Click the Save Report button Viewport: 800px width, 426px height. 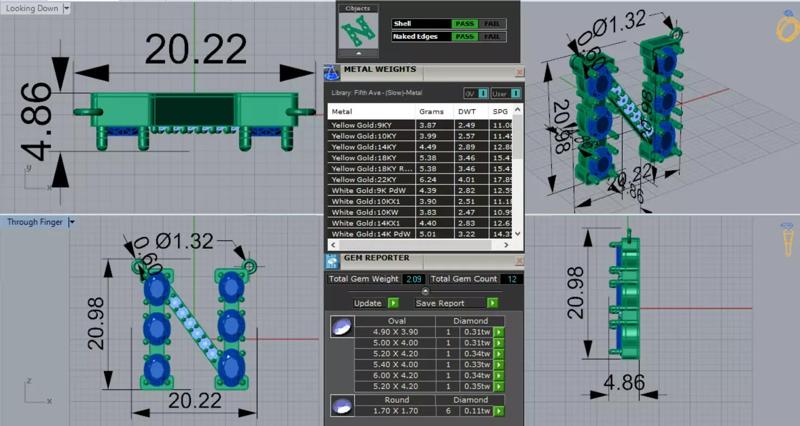440,303
